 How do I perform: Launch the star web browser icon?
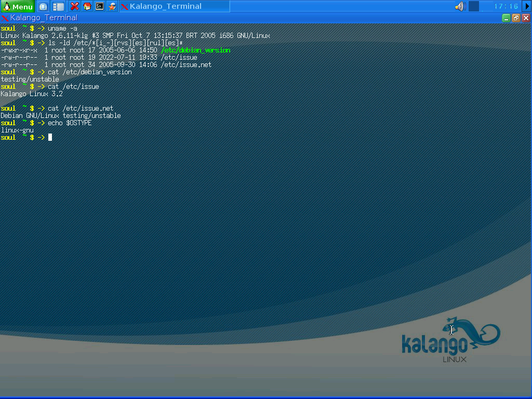(x=112, y=6)
